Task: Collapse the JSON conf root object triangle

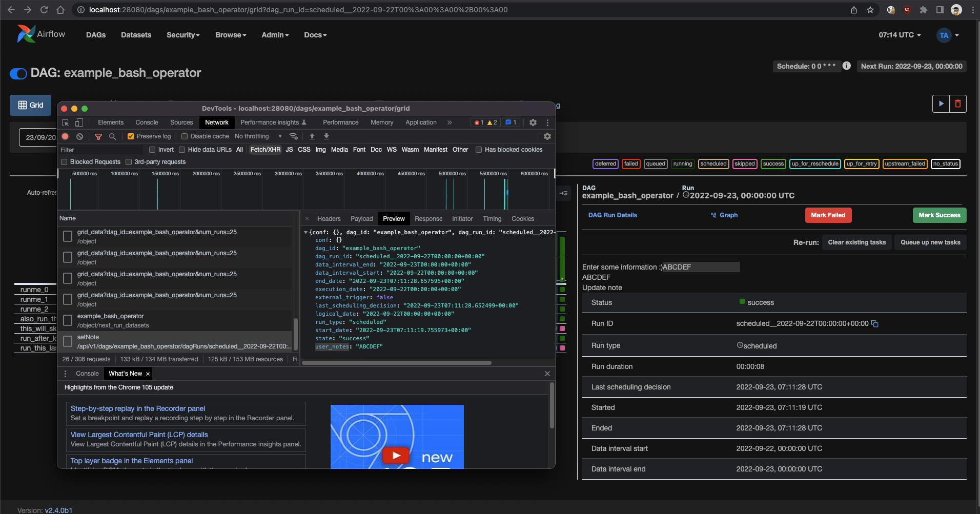Action: coord(306,232)
